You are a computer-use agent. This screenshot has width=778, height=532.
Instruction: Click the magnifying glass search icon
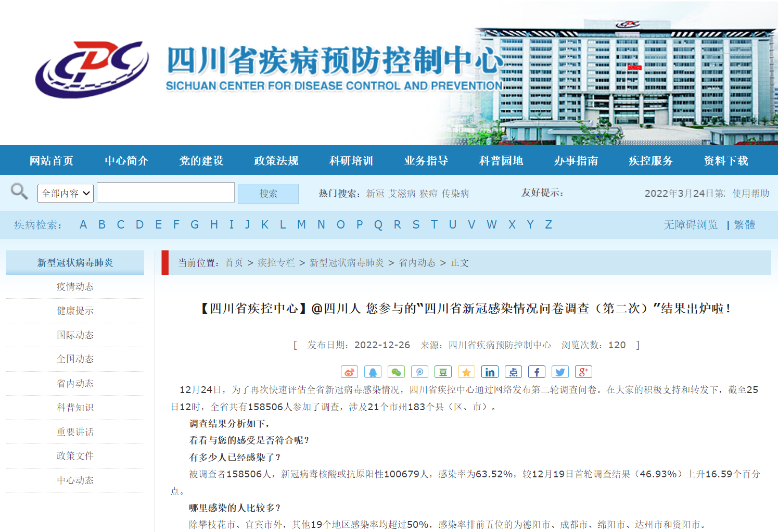pyautogui.click(x=19, y=192)
